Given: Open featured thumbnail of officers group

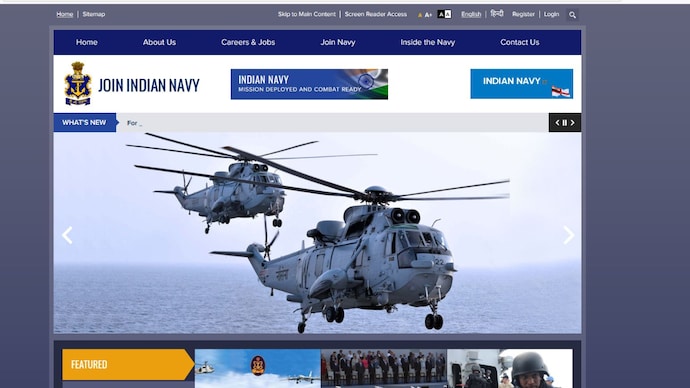Looking at the screenshot, I should point(384,369).
